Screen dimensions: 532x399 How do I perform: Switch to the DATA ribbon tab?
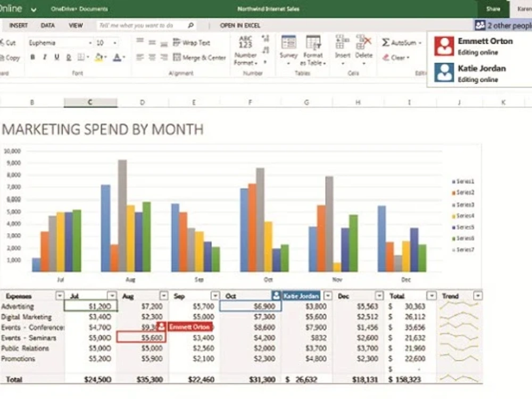click(47, 25)
